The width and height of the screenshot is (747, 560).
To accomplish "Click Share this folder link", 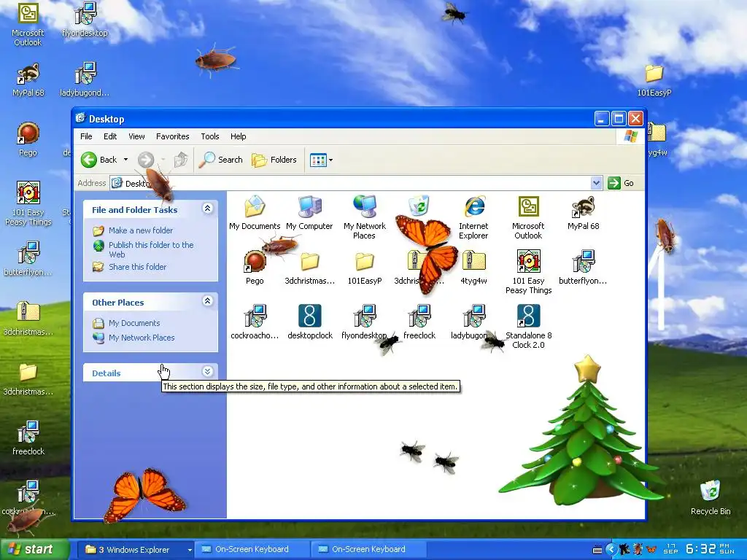I will 137,267.
